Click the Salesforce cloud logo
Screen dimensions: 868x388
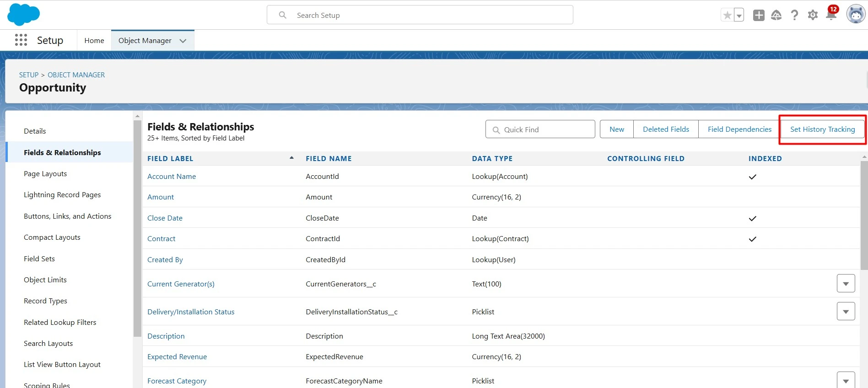coord(23,15)
